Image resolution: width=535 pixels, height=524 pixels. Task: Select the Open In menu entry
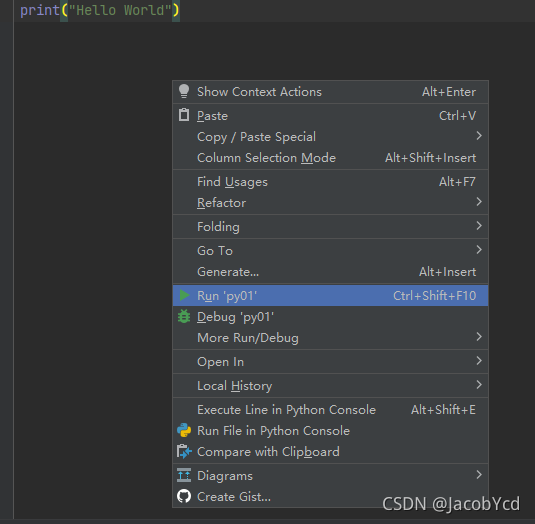tap(330, 362)
